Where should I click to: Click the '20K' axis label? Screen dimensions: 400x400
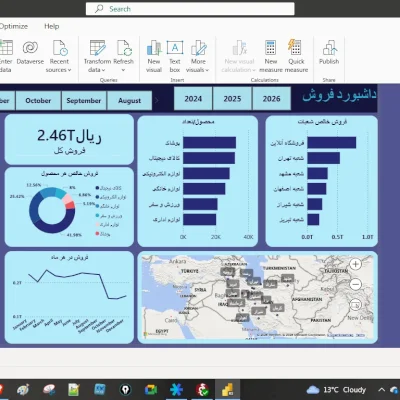click(216, 237)
